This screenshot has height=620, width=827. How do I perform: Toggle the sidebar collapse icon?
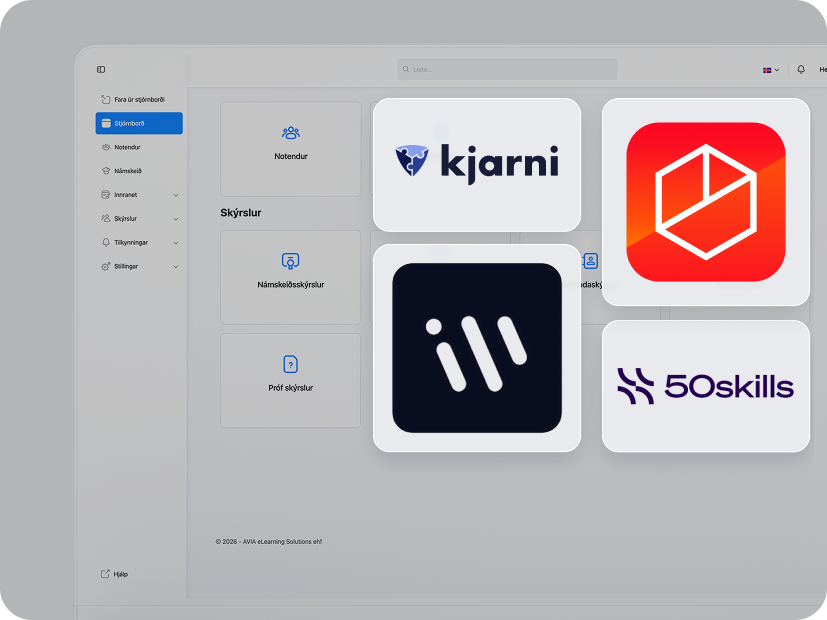(101, 70)
